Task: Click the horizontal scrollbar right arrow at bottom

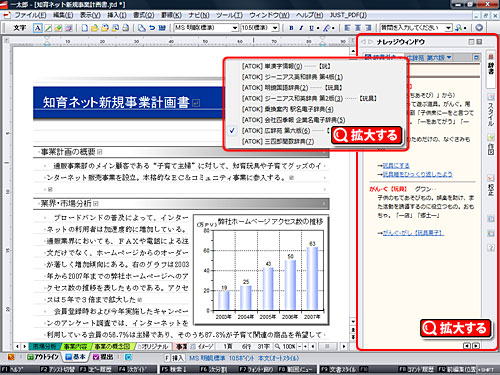Action: pyautogui.click(x=344, y=347)
